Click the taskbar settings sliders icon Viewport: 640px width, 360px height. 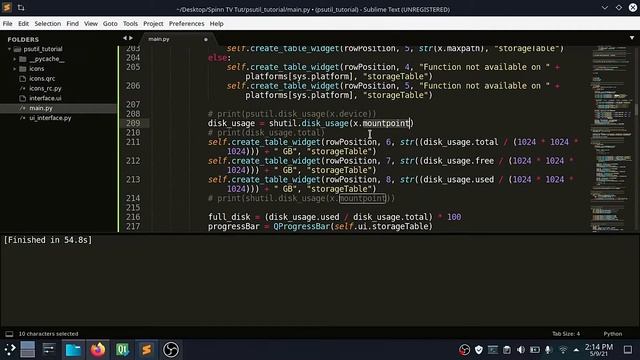pos(49,349)
